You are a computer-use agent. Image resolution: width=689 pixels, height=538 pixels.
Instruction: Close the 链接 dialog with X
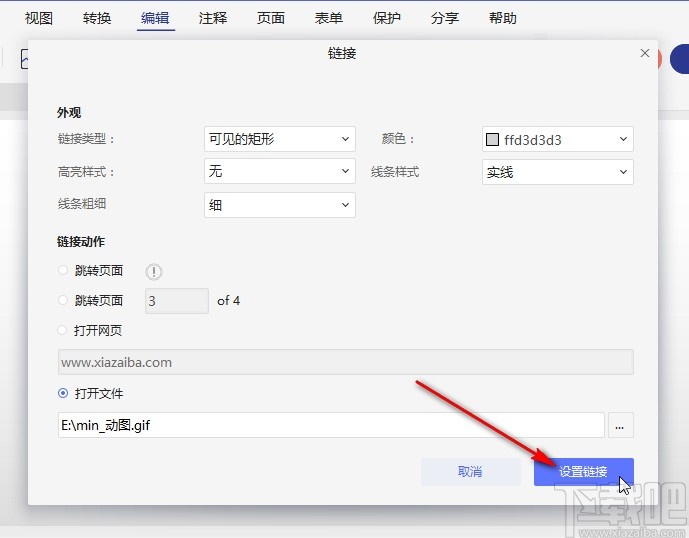click(645, 53)
